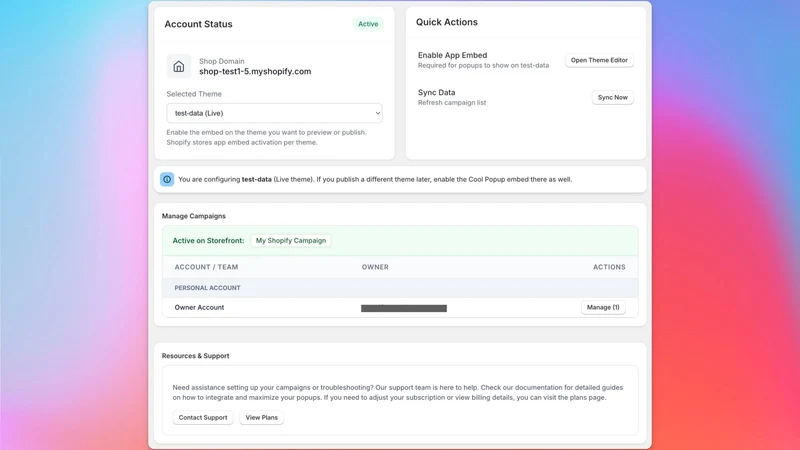Click the blue info icon in notice banner
Screen dimensions: 800x450
tap(167, 179)
